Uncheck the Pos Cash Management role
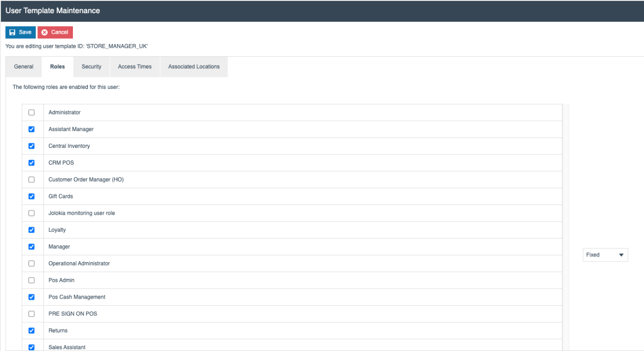 [31, 297]
